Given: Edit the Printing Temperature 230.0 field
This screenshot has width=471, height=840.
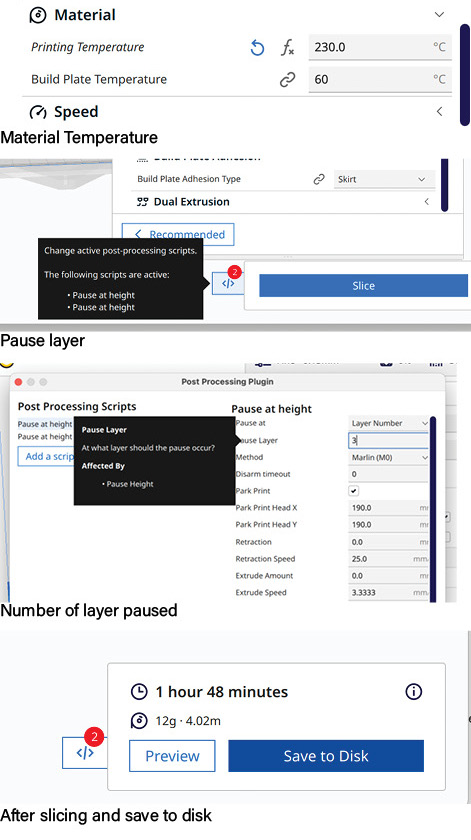Looking at the screenshot, I should click(x=380, y=47).
